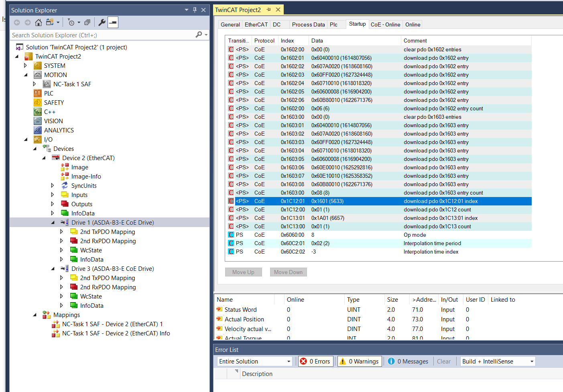
Task: Click the Collapse All toolbar icon
Action: click(x=87, y=22)
